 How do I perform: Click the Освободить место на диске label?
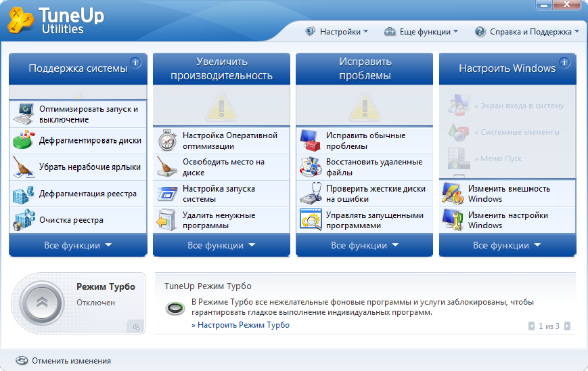[x=223, y=167]
